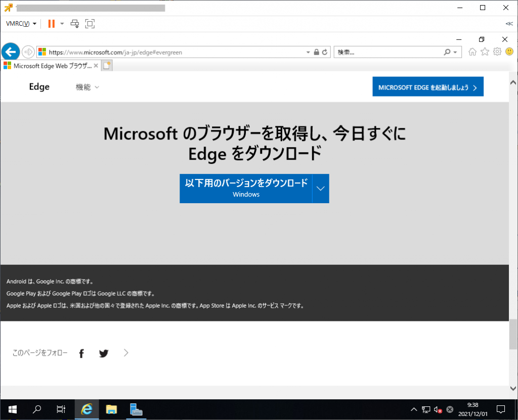Screen dimensions: 518x420
Task: Click page scrollbar down arrow
Action: click(513, 388)
